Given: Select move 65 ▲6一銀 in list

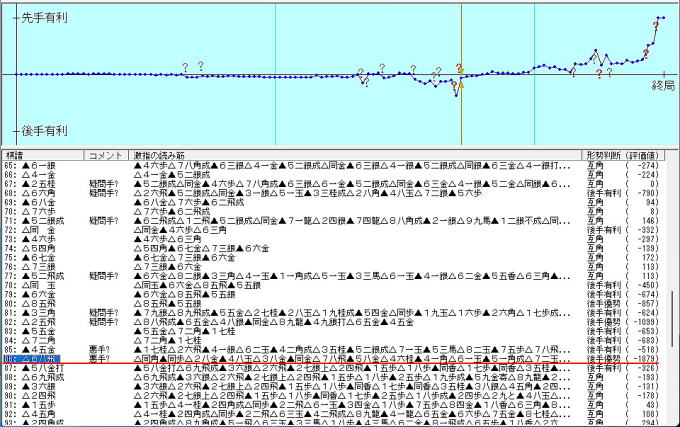Looking at the screenshot, I should click(40, 165).
